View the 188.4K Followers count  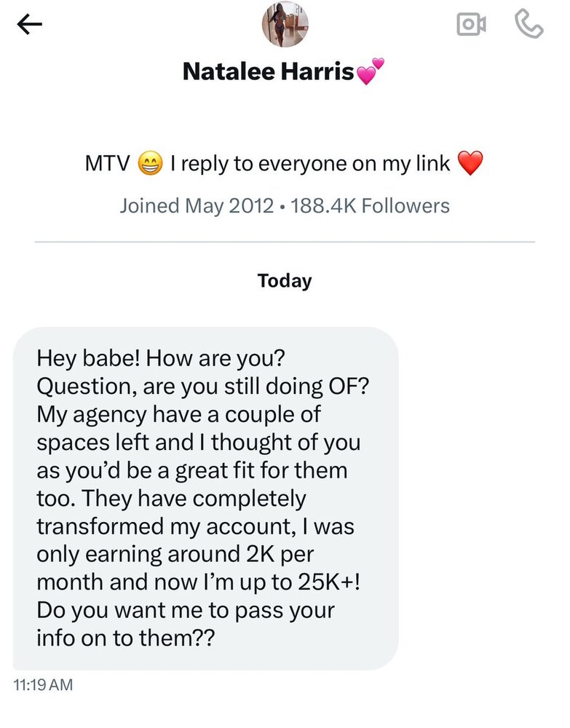[x=370, y=206]
